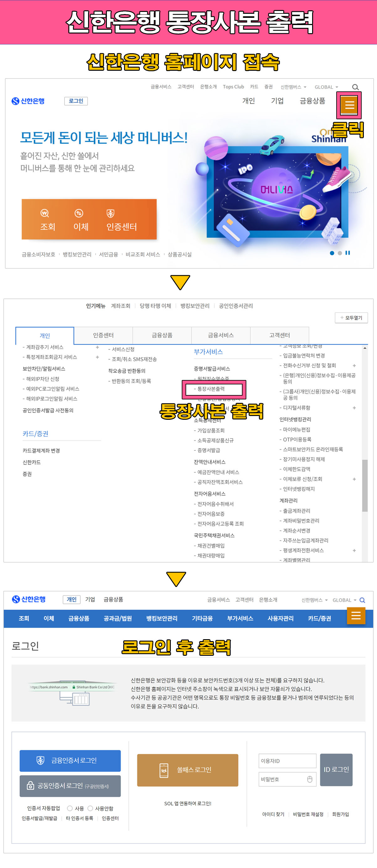Switch to the 인증센터 tab in sitemap
377x868 pixels.
(x=103, y=335)
